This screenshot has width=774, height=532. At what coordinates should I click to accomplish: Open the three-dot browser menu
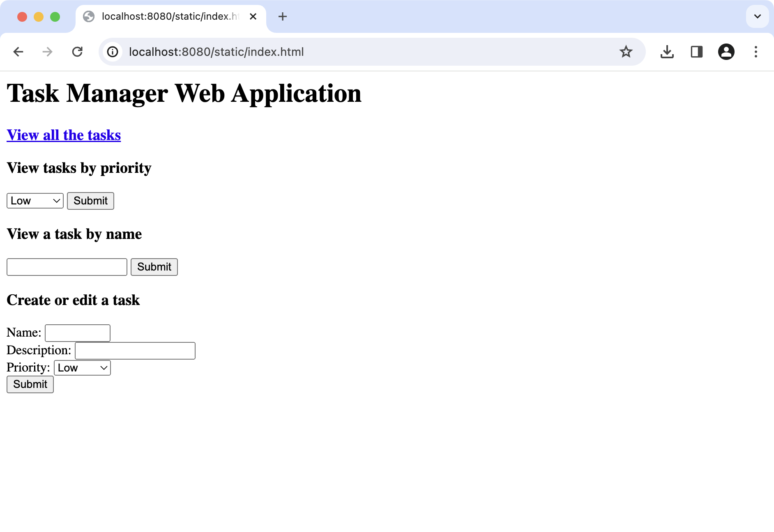[756, 52]
